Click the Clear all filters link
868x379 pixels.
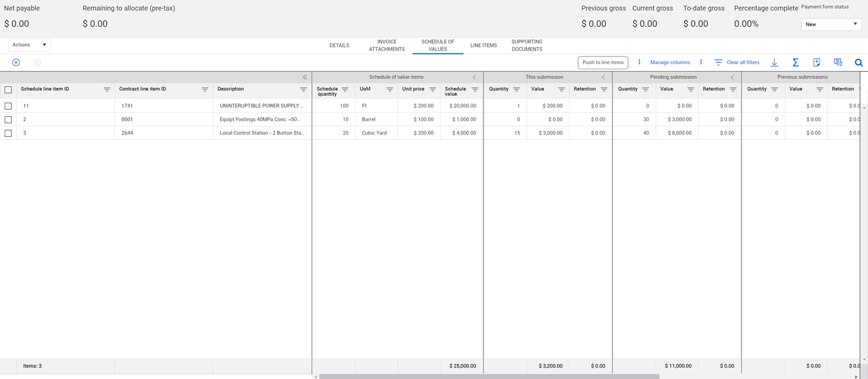(x=737, y=62)
